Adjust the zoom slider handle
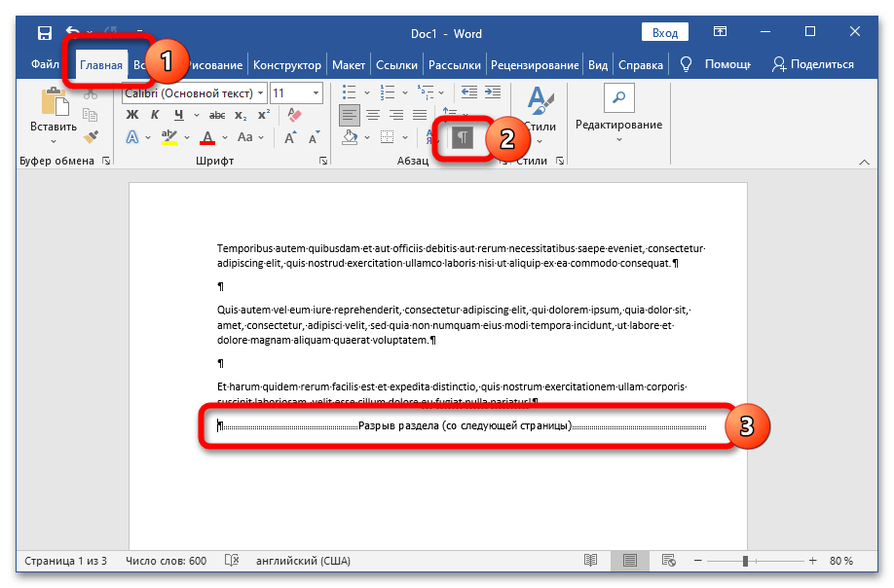 [745, 561]
